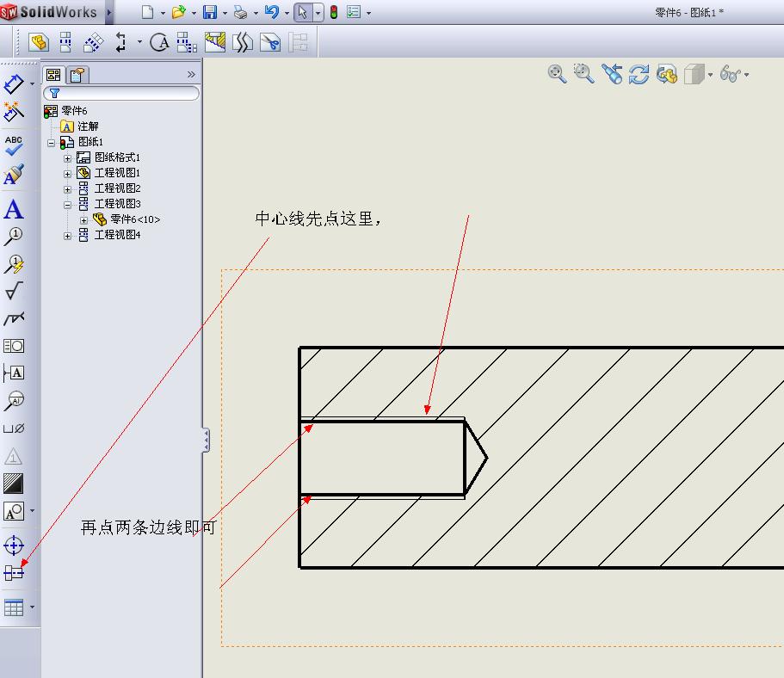Screen dimensions: 784x678
Task: Open dropdown arrow next to Undo
Action: tap(287, 13)
